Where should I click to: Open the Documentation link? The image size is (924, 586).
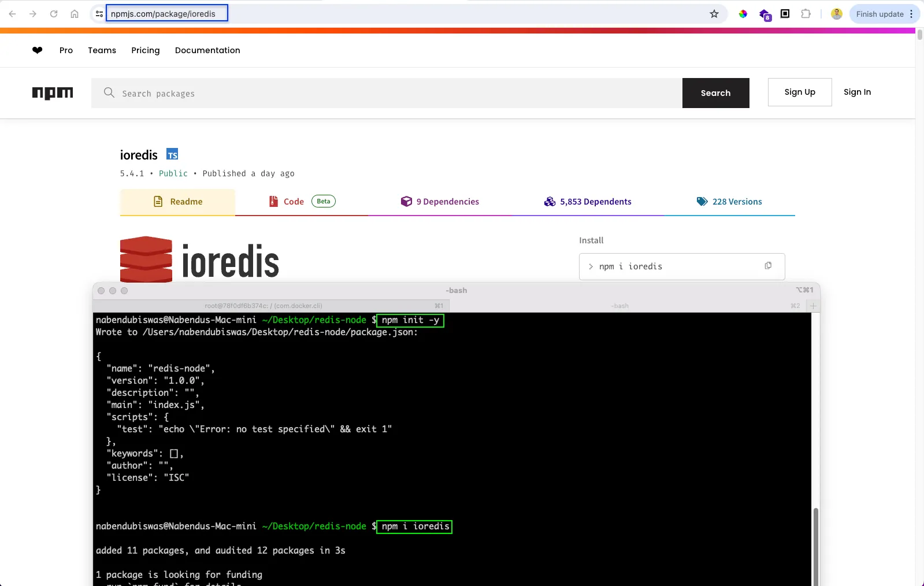click(207, 50)
